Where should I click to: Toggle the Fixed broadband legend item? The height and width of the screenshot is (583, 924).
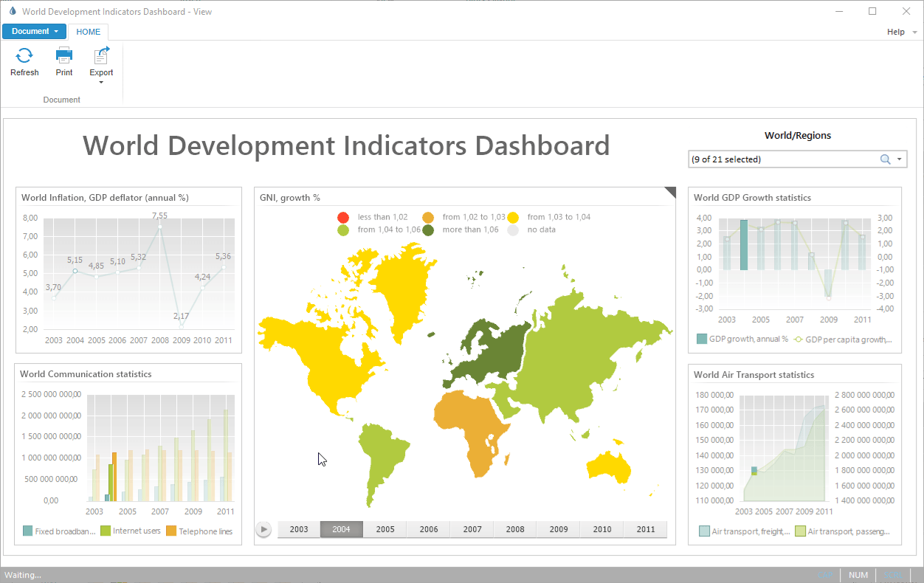pos(59,531)
